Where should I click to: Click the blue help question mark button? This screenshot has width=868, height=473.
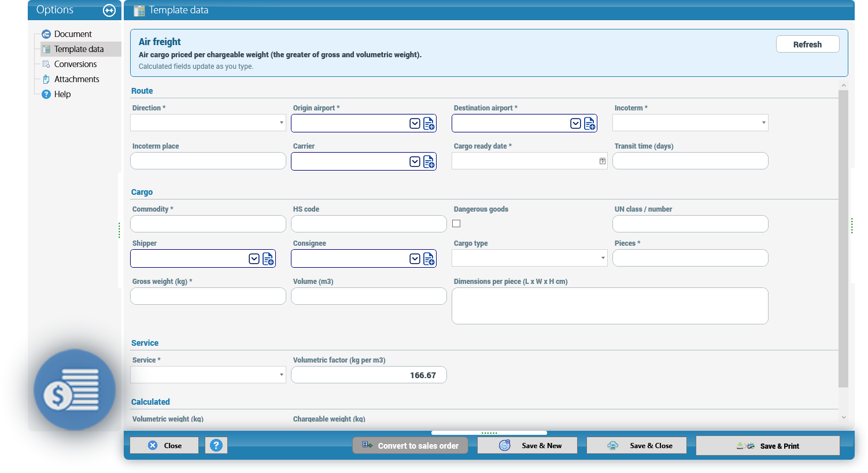click(x=216, y=445)
